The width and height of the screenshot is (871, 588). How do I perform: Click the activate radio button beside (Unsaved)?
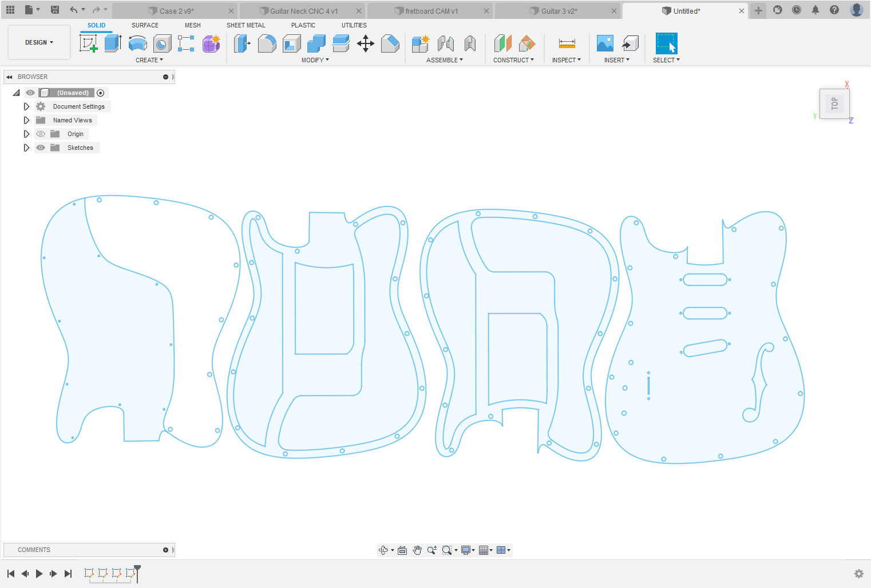tap(101, 93)
